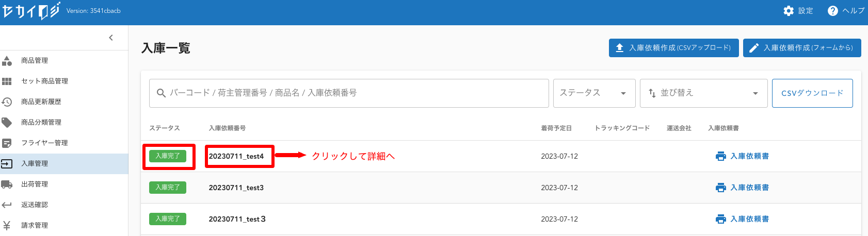Go to 返送確認 in the sidebar
868x236 pixels.
35,205
